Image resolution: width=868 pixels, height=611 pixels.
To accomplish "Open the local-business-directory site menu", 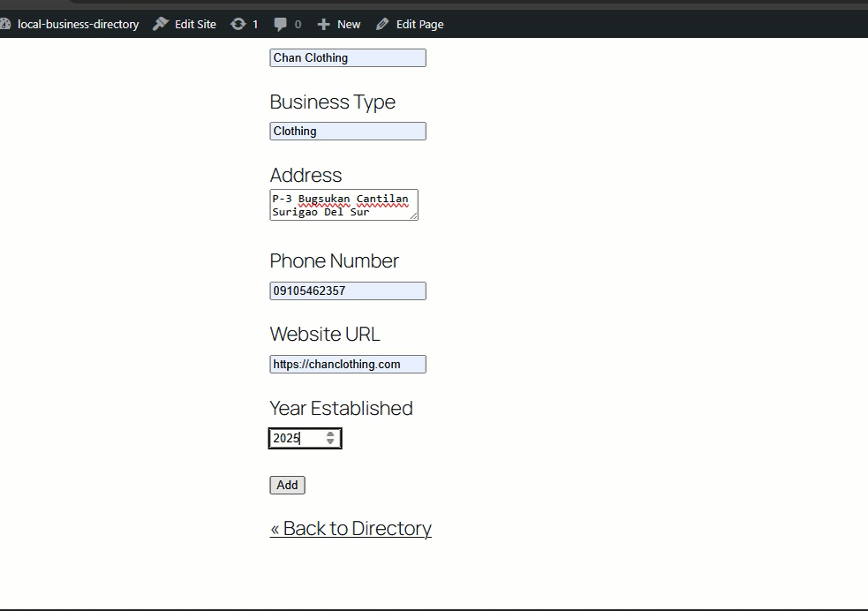I will (x=78, y=24).
